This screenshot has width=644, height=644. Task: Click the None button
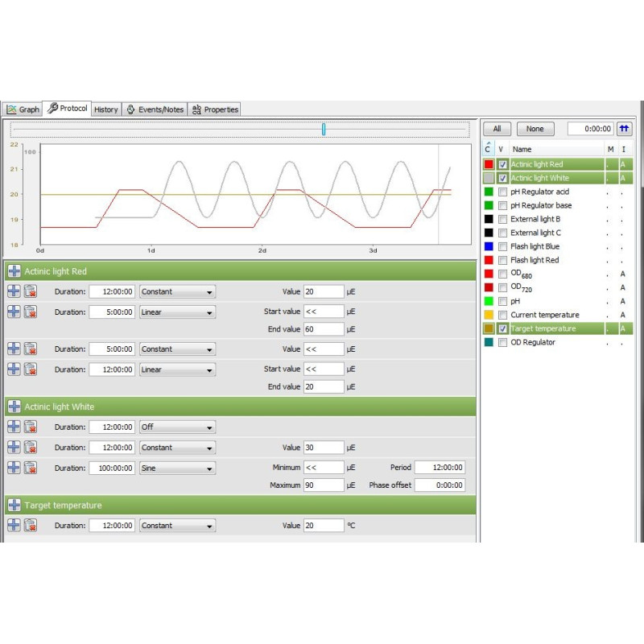pyautogui.click(x=535, y=129)
